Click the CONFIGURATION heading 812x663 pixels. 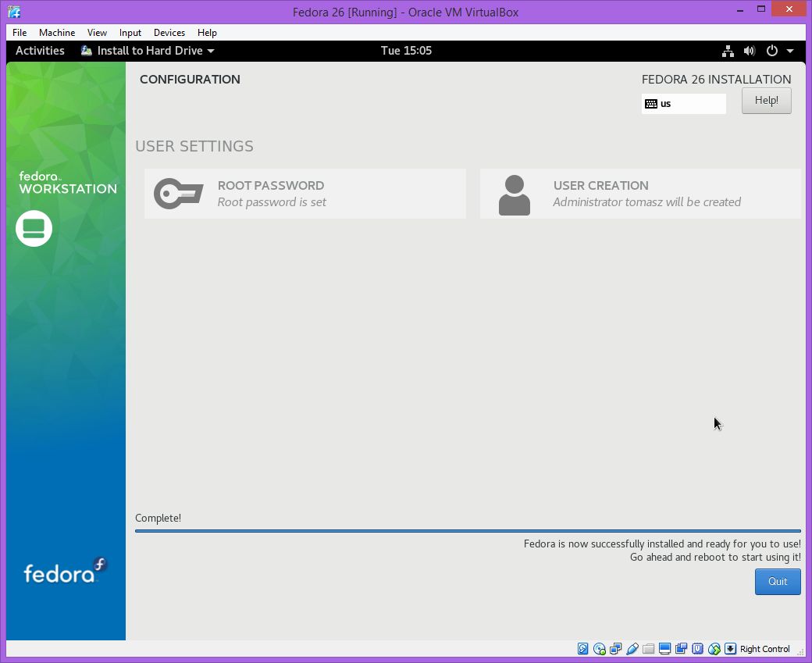point(190,79)
